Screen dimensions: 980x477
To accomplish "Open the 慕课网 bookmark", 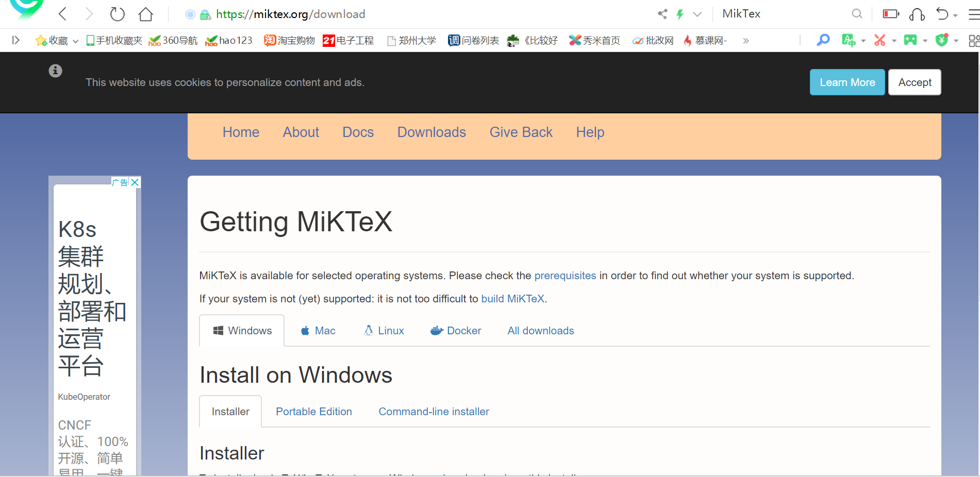I will [x=705, y=40].
